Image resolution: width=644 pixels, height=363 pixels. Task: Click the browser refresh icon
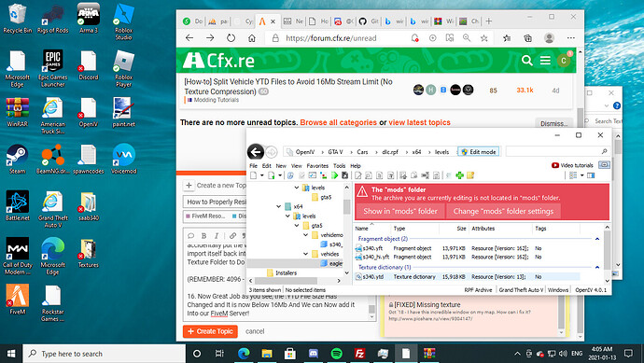(231, 38)
